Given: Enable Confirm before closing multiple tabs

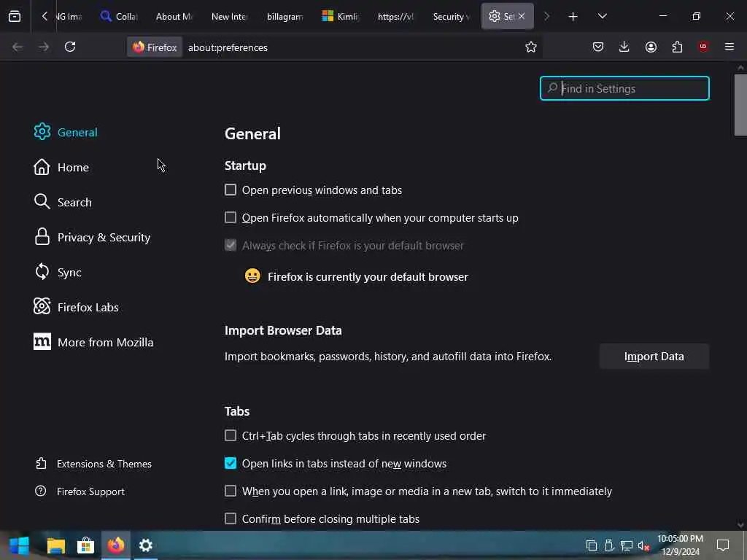Looking at the screenshot, I should tap(231, 518).
